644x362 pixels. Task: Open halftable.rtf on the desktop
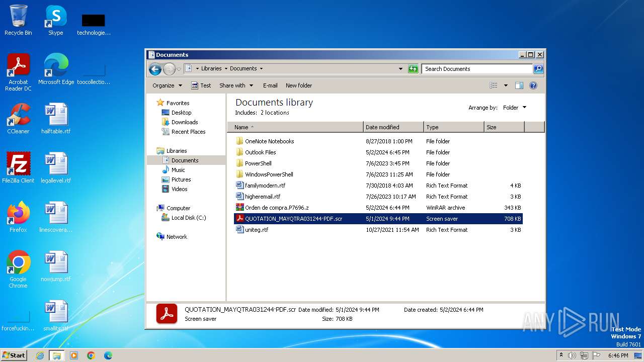[56, 119]
